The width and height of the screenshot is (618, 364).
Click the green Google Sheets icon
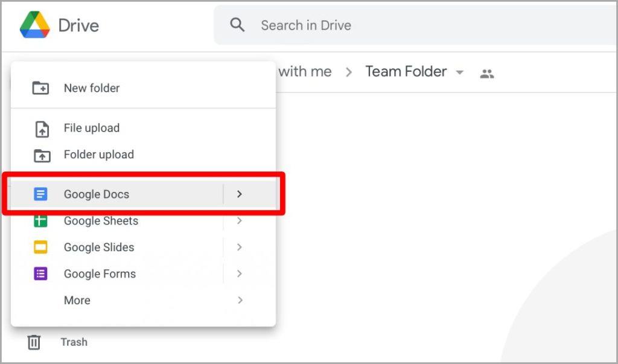[x=40, y=222]
